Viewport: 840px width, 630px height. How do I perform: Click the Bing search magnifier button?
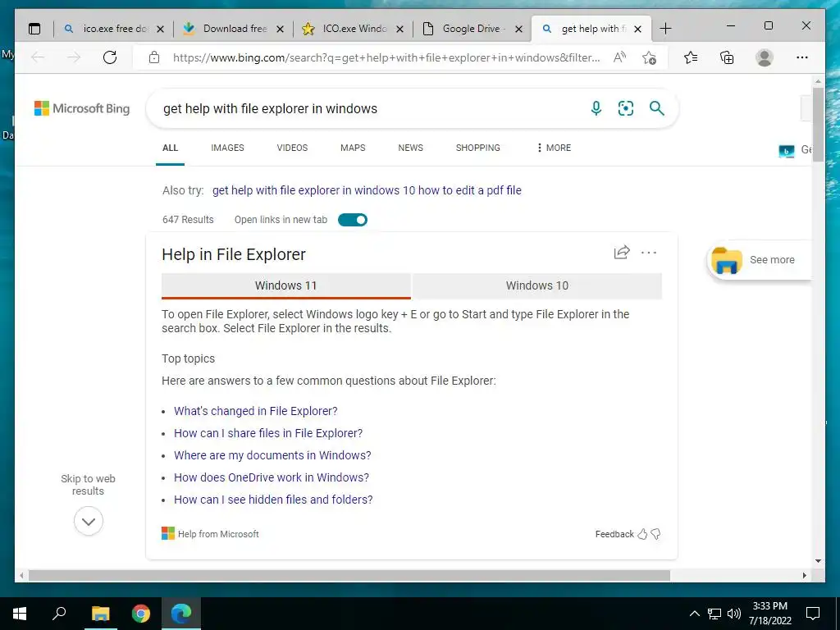pyautogui.click(x=657, y=108)
